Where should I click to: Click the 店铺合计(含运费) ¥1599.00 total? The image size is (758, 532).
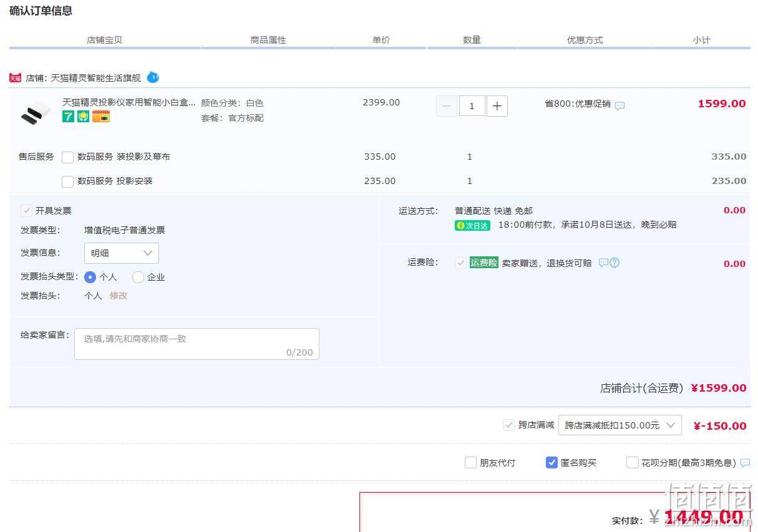point(673,388)
